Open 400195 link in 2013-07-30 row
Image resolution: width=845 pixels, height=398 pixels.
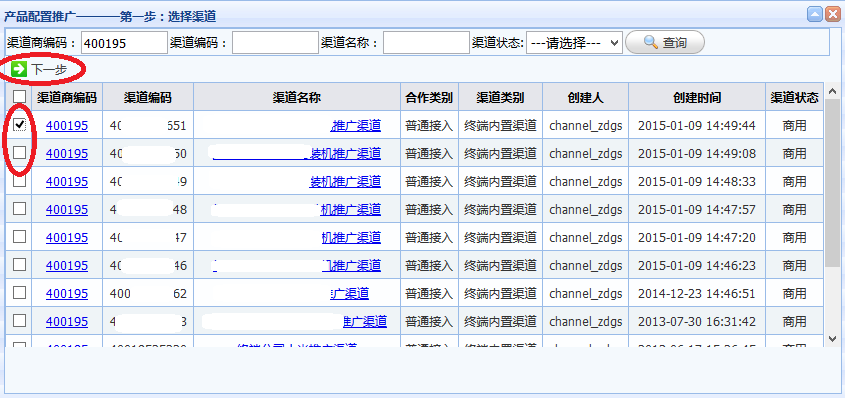tap(67, 321)
